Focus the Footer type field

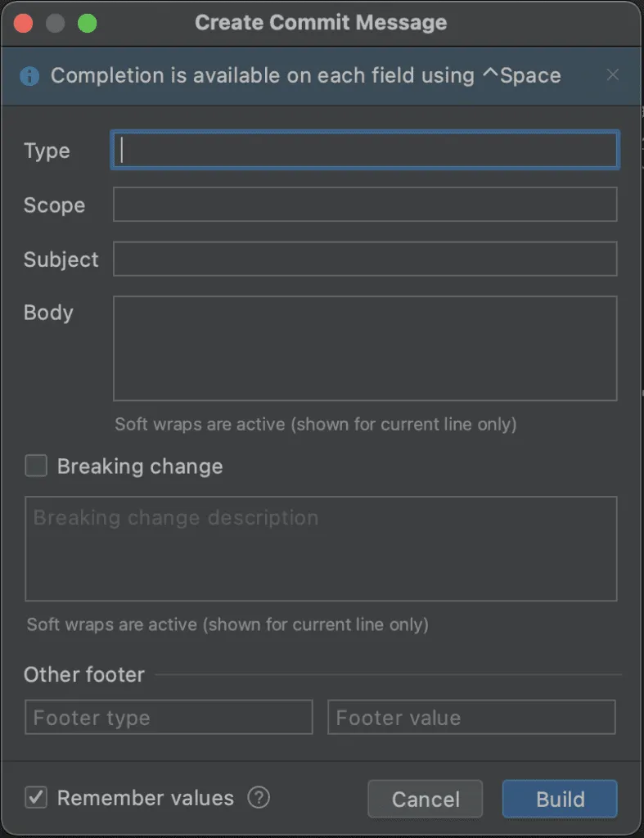pos(169,718)
